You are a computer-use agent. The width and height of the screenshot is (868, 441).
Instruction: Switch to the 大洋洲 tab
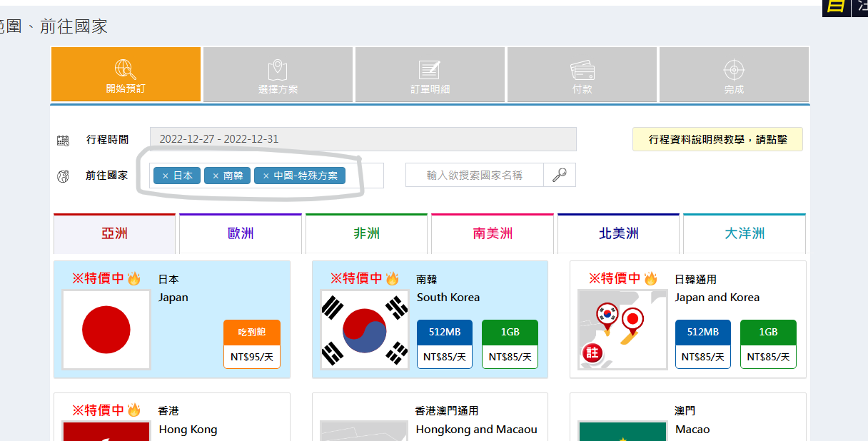745,233
